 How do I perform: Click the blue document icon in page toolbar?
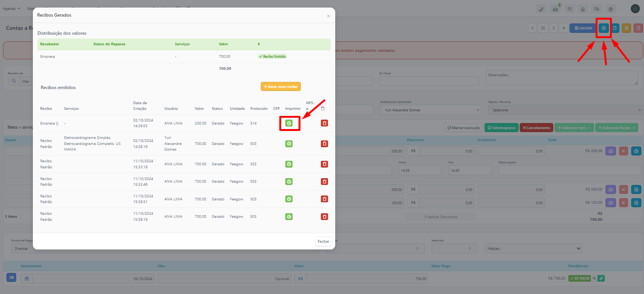[x=615, y=28]
